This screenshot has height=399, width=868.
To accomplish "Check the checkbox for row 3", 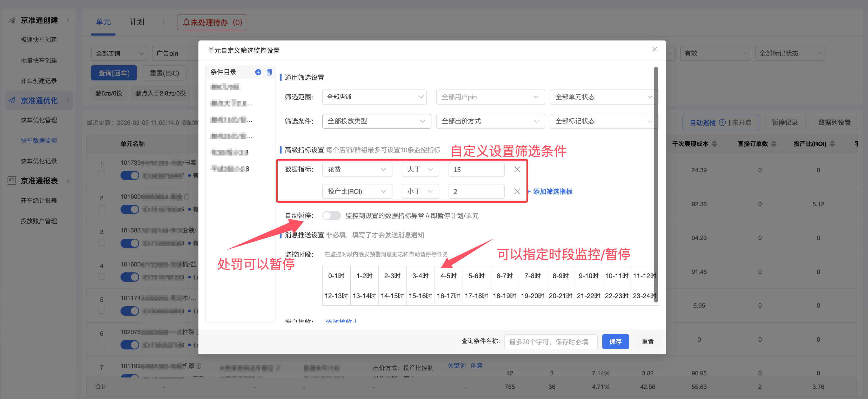I will (x=102, y=243).
